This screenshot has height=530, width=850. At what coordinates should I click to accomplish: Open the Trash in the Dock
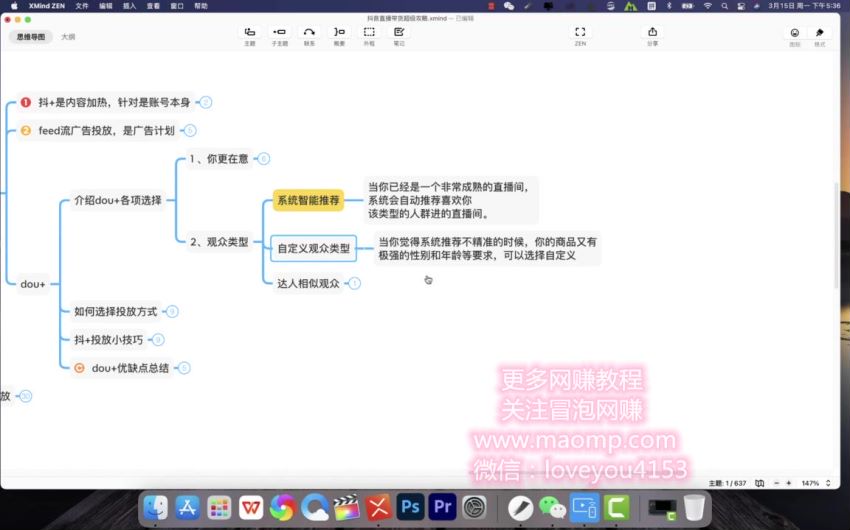694,508
